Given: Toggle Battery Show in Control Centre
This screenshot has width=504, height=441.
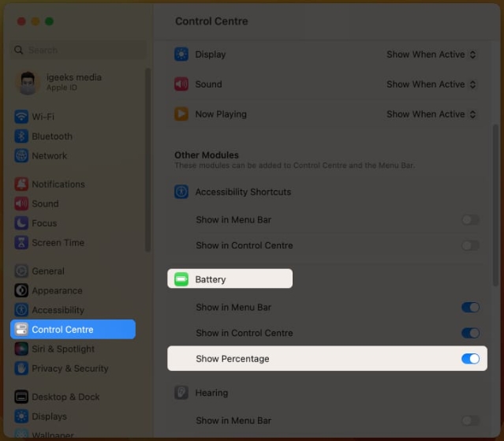Looking at the screenshot, I should [x=470, y=333].
